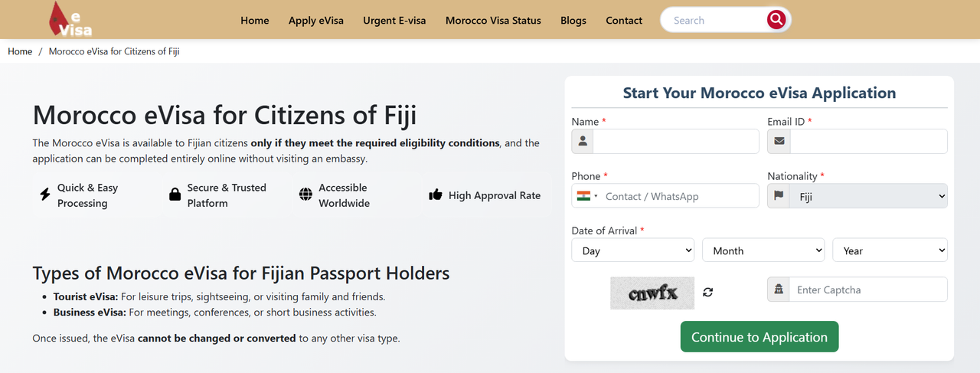Screen dimensions: 980x373
Task: Click the globe Accessible Worldwide icon
Action: 305,195
